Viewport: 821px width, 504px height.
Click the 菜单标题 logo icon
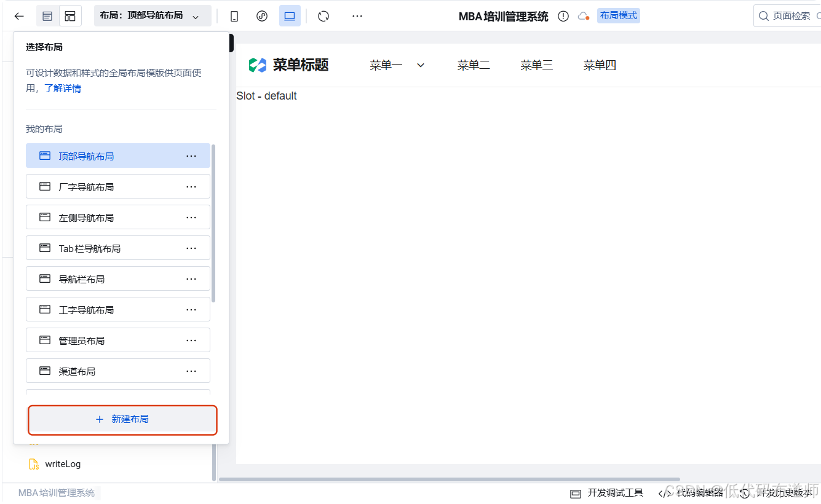(258, 65)
